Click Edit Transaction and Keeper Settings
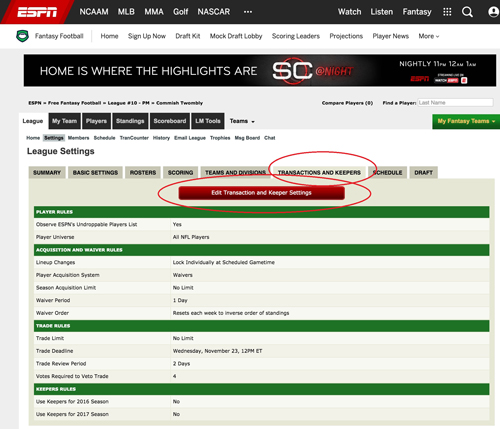 261,193
